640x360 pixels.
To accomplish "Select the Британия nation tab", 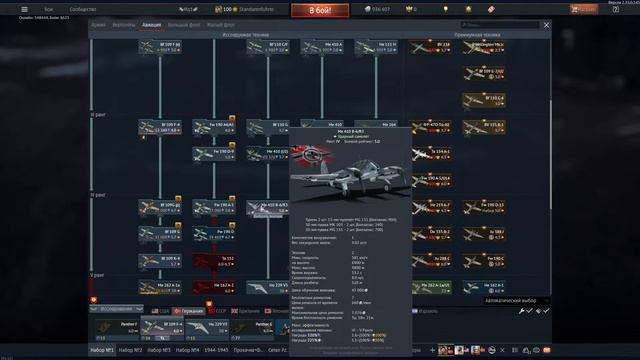I will pos(245,311).
